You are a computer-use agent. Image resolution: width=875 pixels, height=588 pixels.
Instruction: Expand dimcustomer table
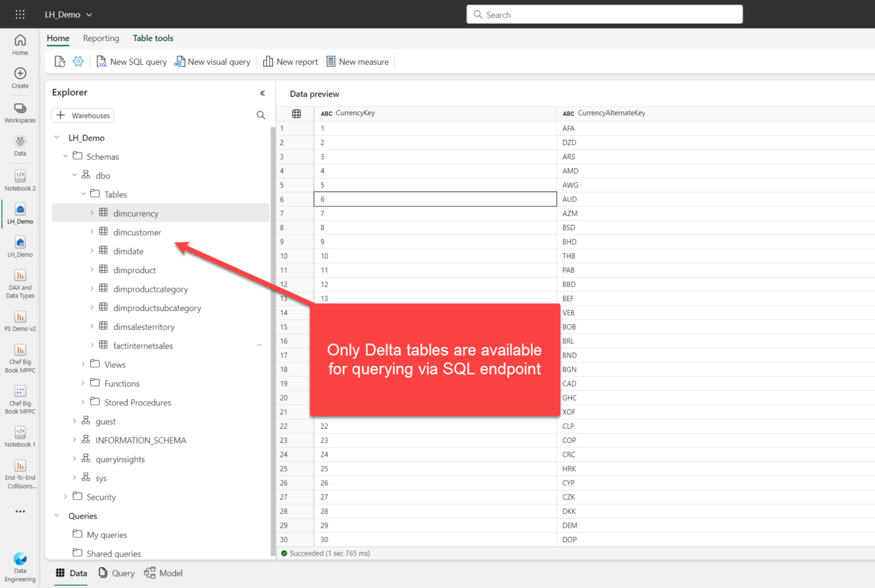pyautogui.click(x=91, y=232)
